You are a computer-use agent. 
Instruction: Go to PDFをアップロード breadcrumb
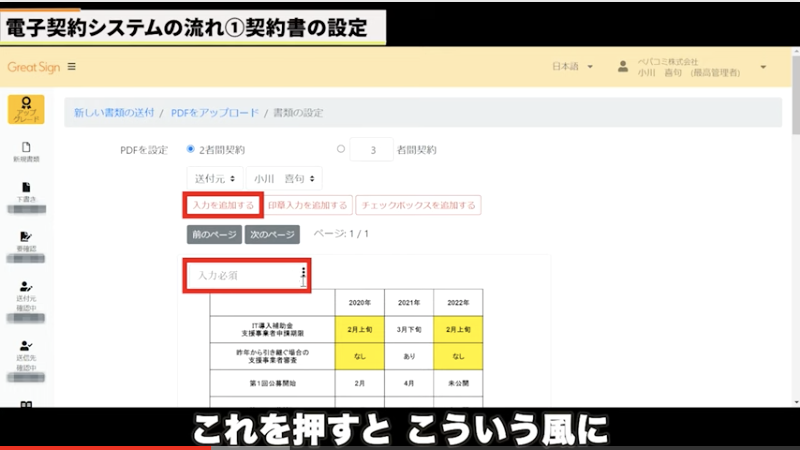[x=213, y=113]
